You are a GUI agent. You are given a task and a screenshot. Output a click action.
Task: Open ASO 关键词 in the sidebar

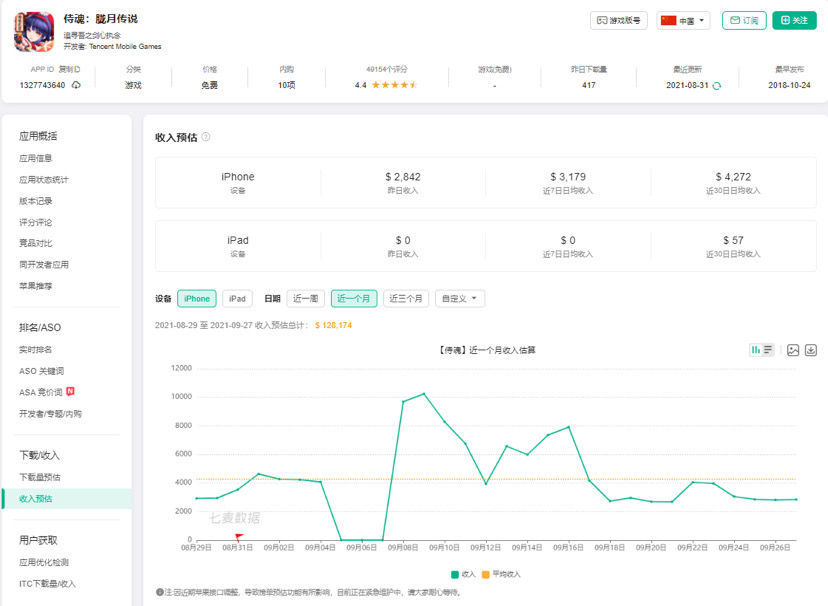[x=41, y=371]
